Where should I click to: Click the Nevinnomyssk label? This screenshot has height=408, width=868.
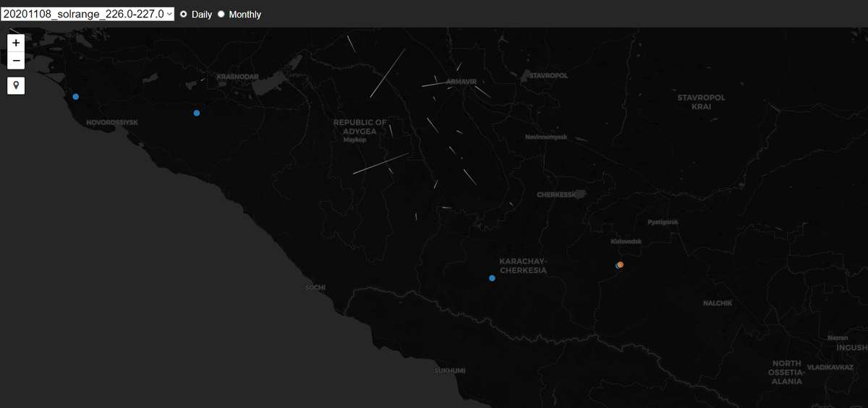[x=546, y=137]
